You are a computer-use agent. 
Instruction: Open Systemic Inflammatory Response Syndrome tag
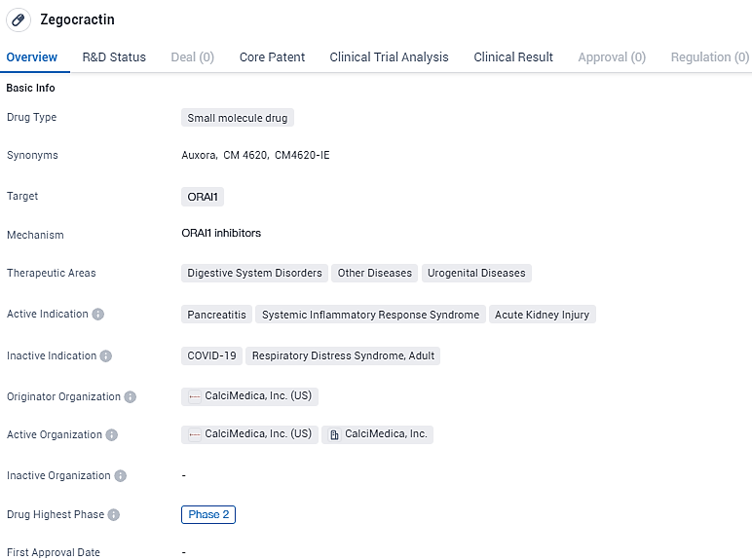pyautogui.click(x=370, y=315)
